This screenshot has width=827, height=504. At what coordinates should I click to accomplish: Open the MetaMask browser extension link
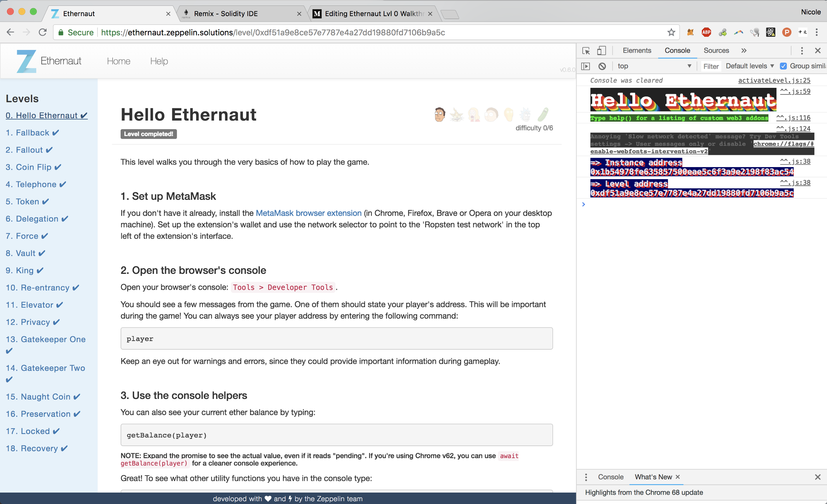(308, 213)
